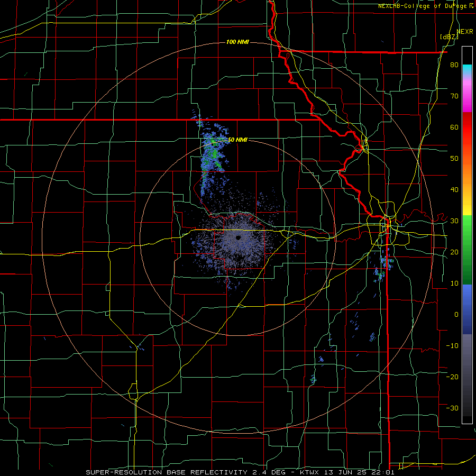
Task: Click the 0 value on the dBZ scale
Action: (456, 315)
